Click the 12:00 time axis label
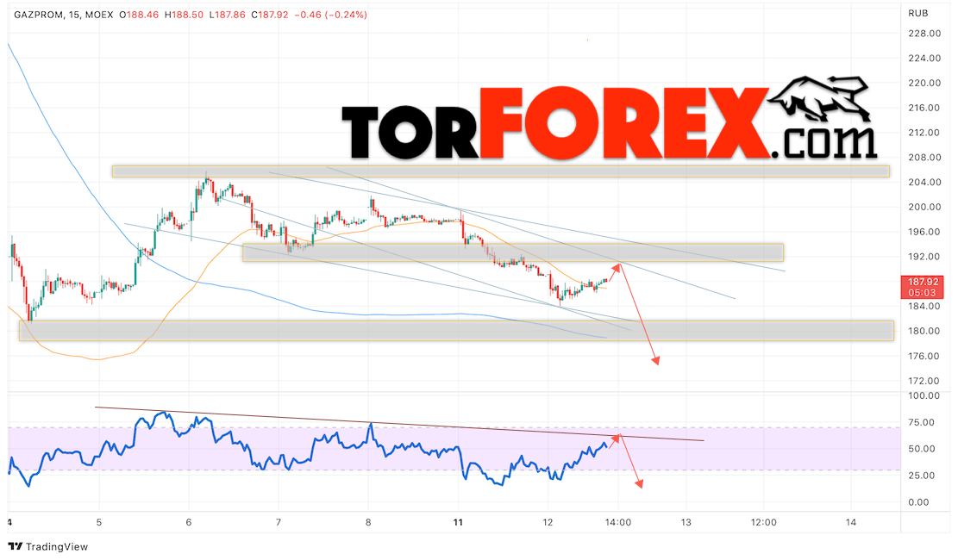 [764, 522]
